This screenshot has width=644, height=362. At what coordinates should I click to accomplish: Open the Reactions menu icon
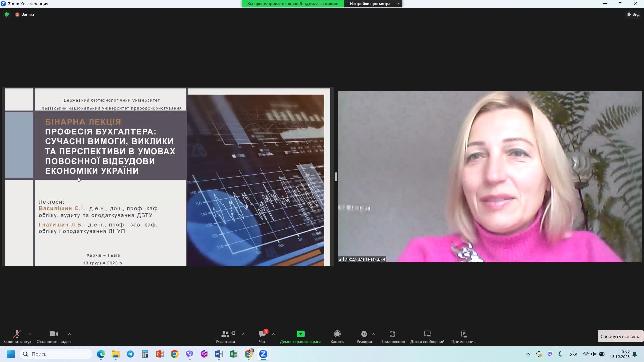[x=364, y=334]
